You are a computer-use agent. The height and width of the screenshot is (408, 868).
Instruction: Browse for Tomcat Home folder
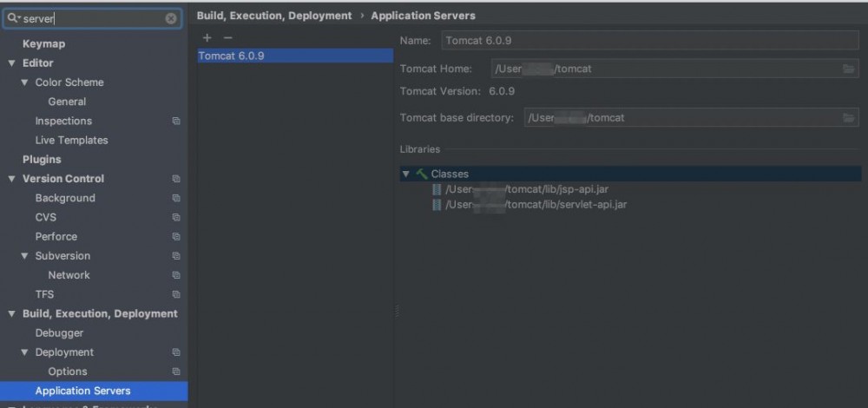[849, 69]
